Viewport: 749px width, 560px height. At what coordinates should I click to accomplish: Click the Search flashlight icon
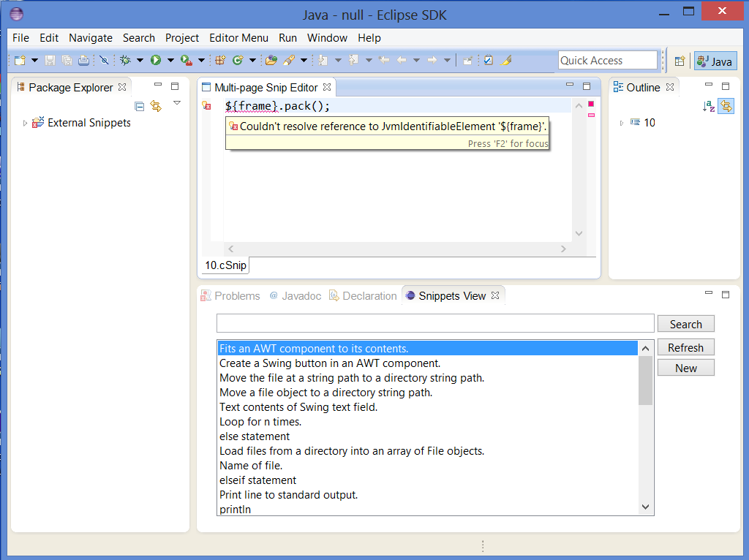tap(288, 60)
